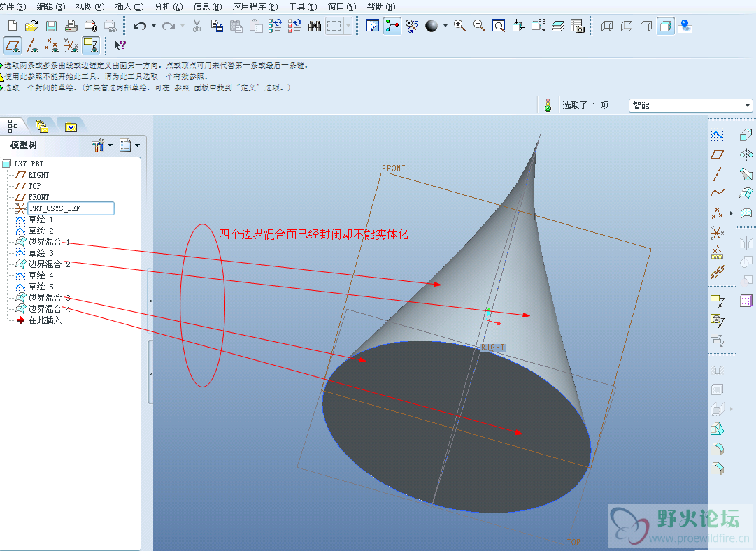Zoom out with magnifier minus icon
This screenshot has width=756, height=551.
point(479,26)
